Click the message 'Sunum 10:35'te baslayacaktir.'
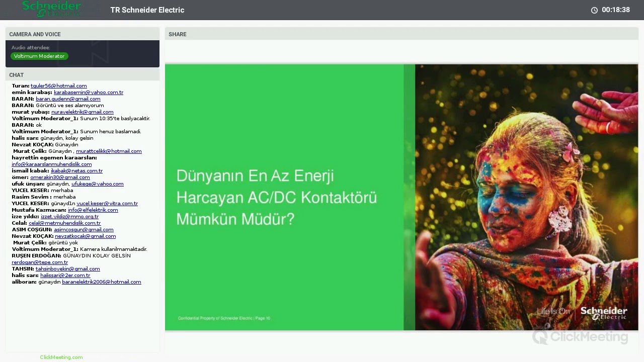Image resolution: width=644 pixels, height=362 pixels. (115, 119)
